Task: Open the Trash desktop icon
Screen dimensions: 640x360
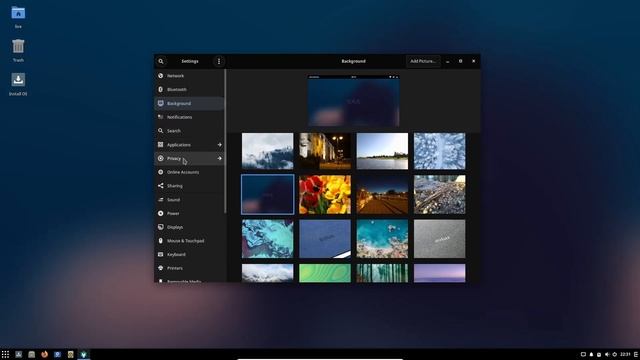Action: 18,51
